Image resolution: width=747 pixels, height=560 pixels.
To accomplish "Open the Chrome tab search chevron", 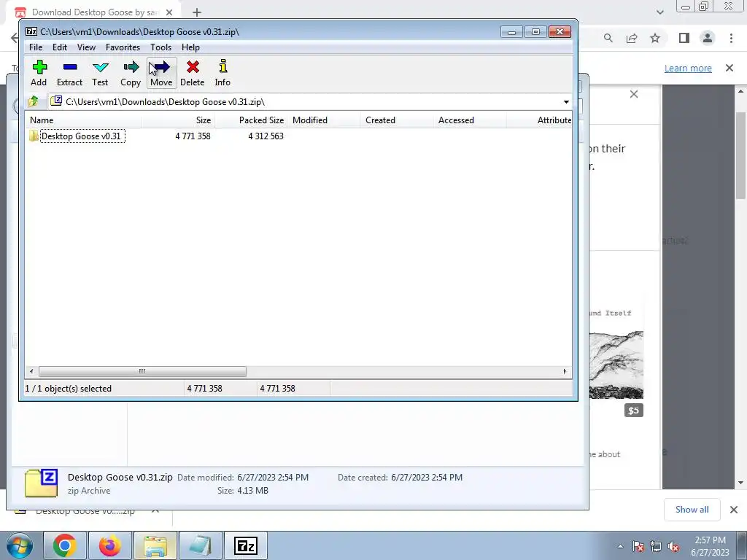I will coord(659,12).
